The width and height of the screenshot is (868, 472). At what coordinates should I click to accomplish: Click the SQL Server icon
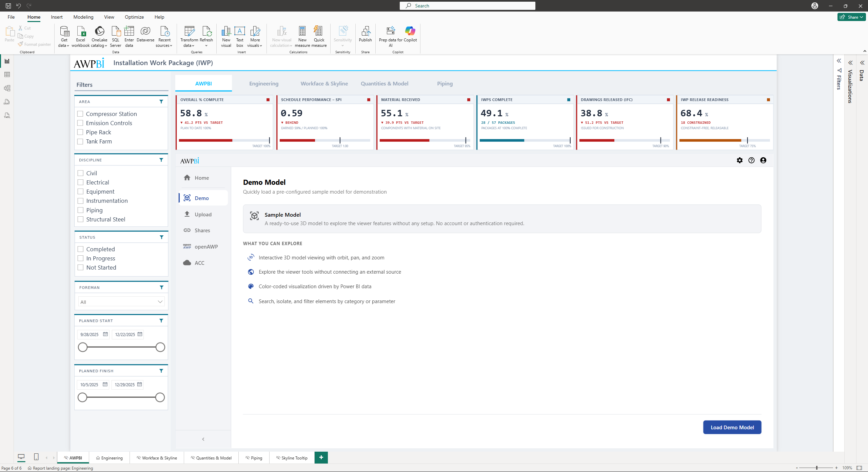point(116,31)
